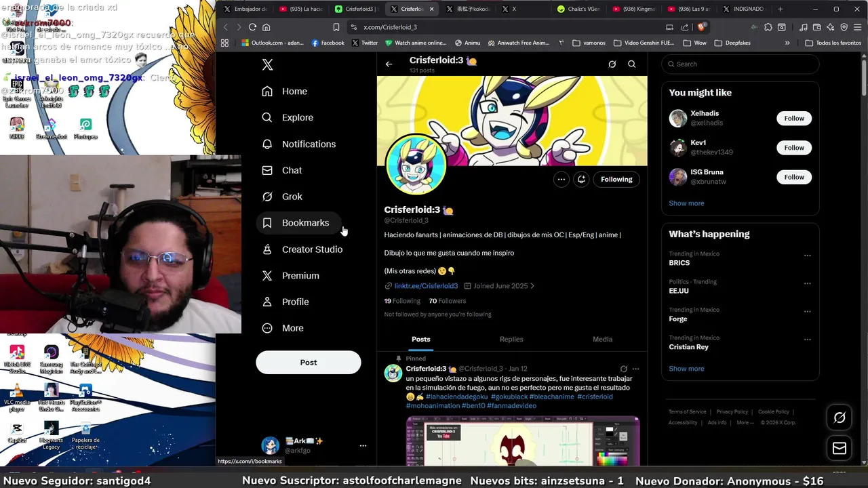Click the browser home button
The height and width of the screenshot is (488, 868).
[267, 27]
